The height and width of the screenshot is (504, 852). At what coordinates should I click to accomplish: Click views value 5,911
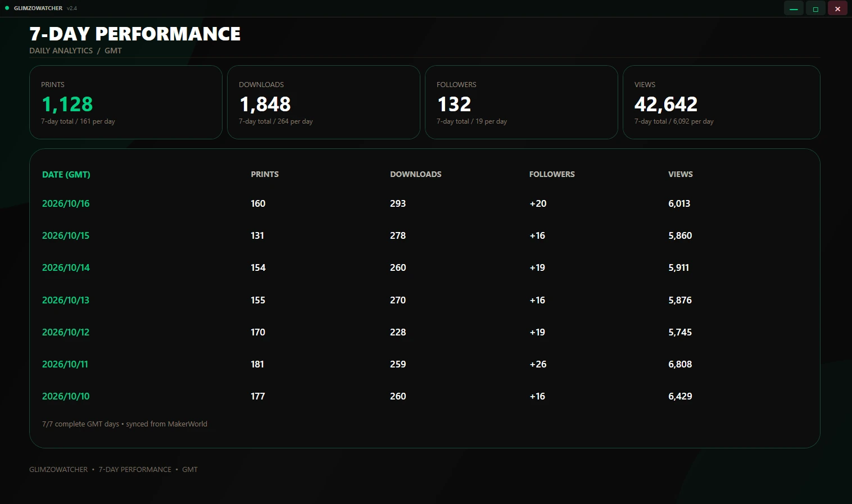[678, 267]
